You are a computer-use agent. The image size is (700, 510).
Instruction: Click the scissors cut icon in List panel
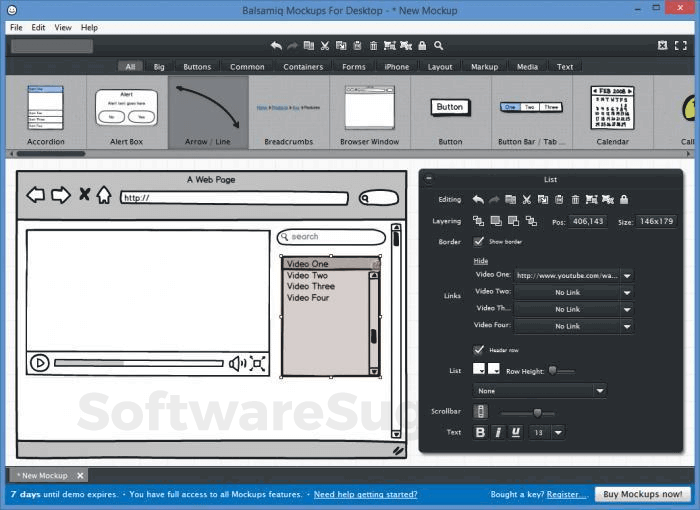(x=527, y=200)
